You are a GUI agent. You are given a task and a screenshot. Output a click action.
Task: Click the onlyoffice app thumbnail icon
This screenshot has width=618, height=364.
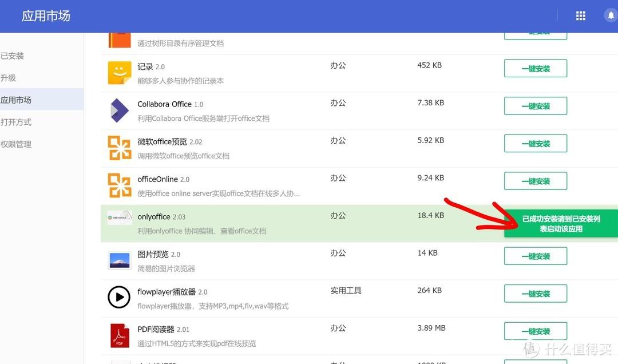[x=120, y=217]
